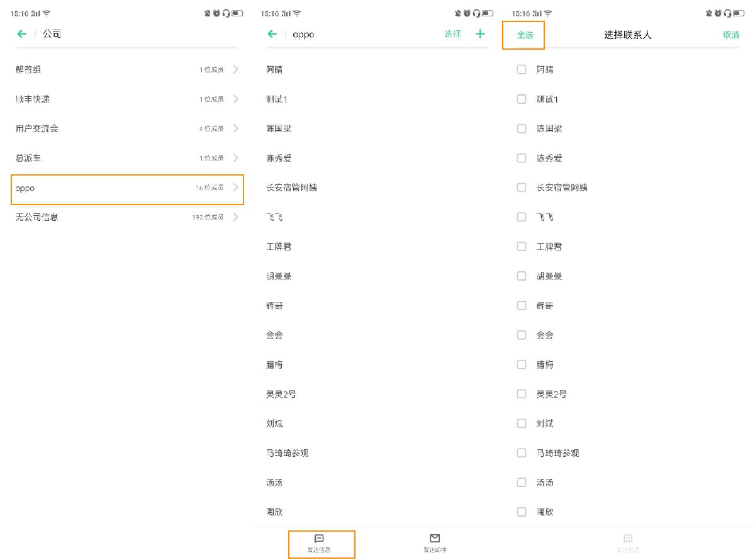Open the 用户交流会 group arrow
The width and height of the screenshot is (755, 560).
[236, 128]
